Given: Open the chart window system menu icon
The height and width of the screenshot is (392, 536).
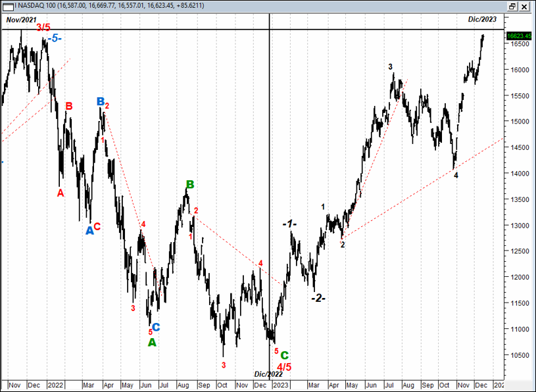Looking at the screenshot, I should coord(7,5).
